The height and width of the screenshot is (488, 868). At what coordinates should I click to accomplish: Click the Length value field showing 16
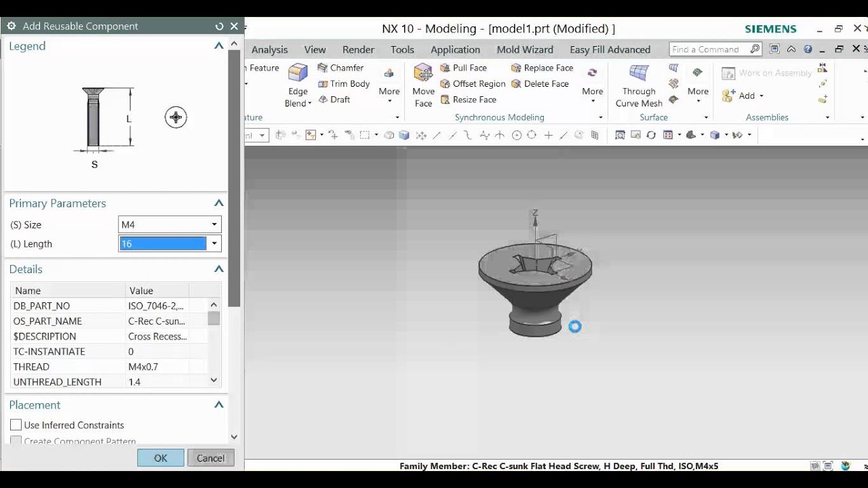[x=163, y=243]
